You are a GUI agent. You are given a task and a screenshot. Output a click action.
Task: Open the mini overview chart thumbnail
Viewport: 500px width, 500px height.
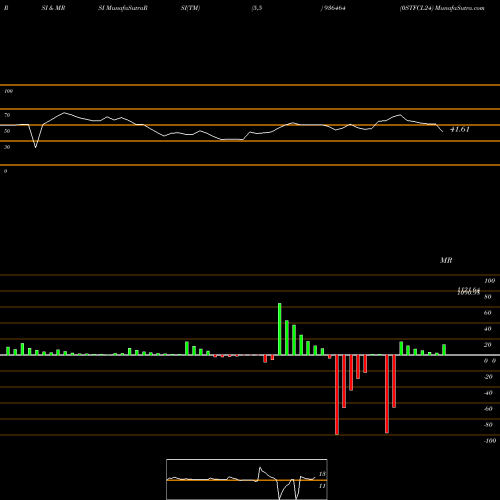[247, 479]
